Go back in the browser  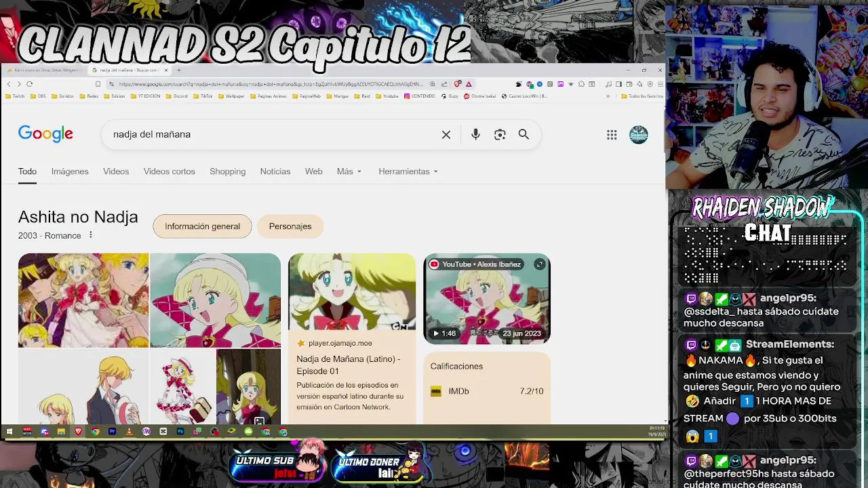pyautogui.click(x=9, y=84)
